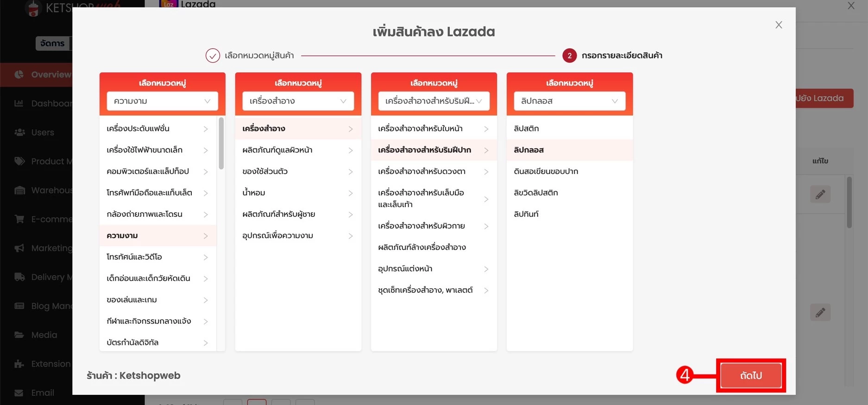The height and width of the screenshot is (405, 868).
Task: Click step 2 กรอกรายละเอียดสินค้า indicator
Action: pos(569,56)
